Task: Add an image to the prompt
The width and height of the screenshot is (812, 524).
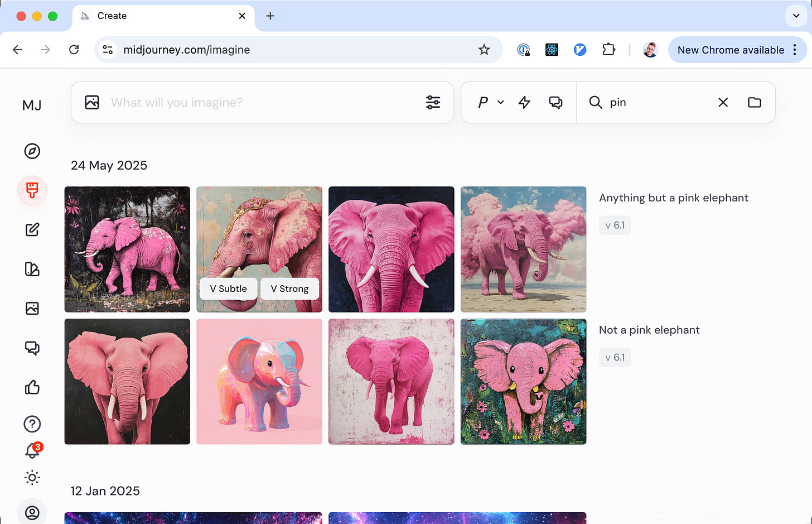Action: point(92,102)
